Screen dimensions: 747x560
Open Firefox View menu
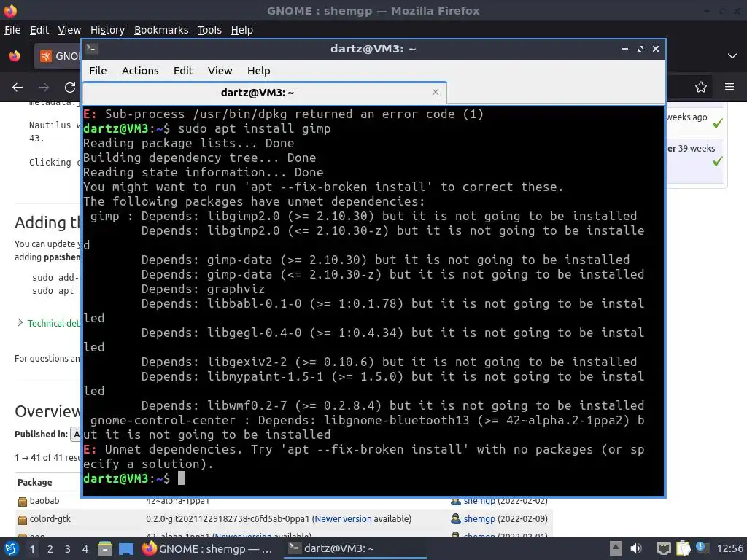point(69,30)
